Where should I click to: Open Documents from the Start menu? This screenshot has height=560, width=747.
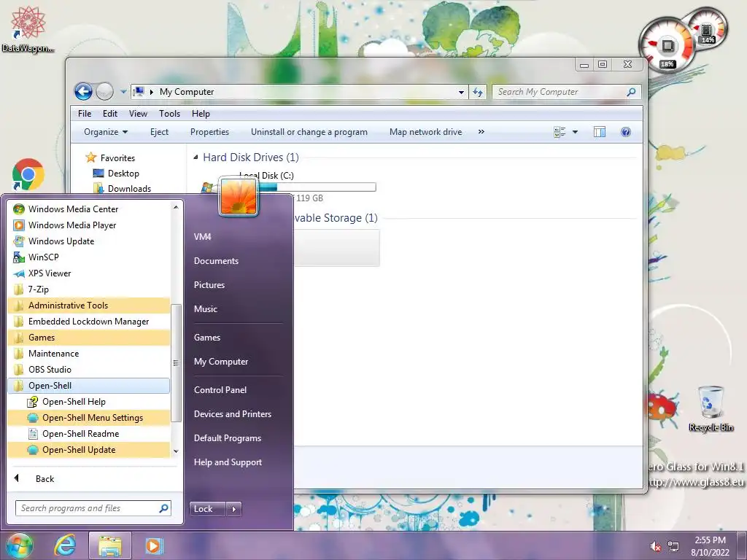(x=216, y=261)
